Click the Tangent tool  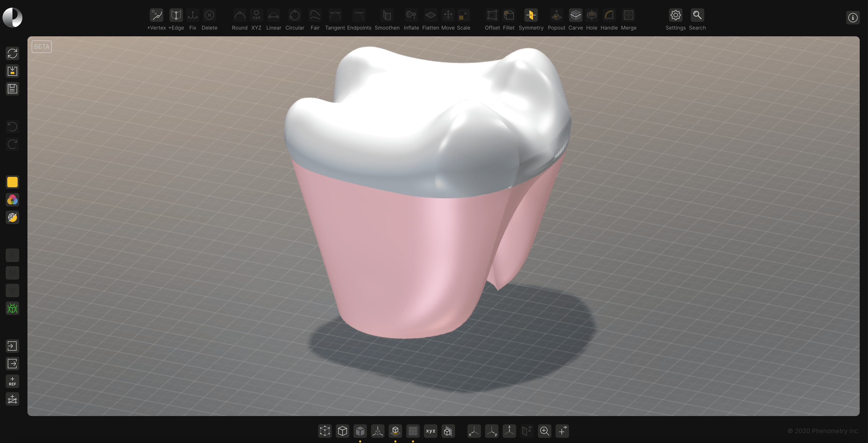tap(335, 15)
